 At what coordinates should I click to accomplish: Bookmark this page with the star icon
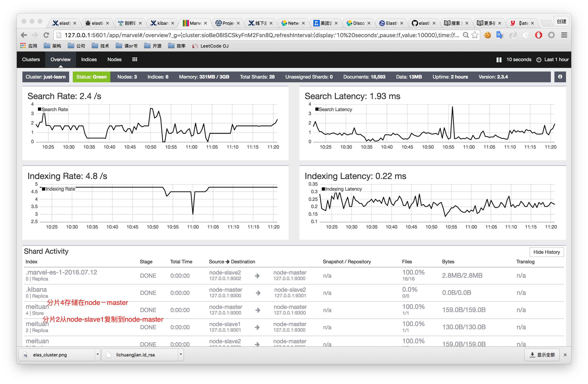pyautogui.click(x=475, y=35)
